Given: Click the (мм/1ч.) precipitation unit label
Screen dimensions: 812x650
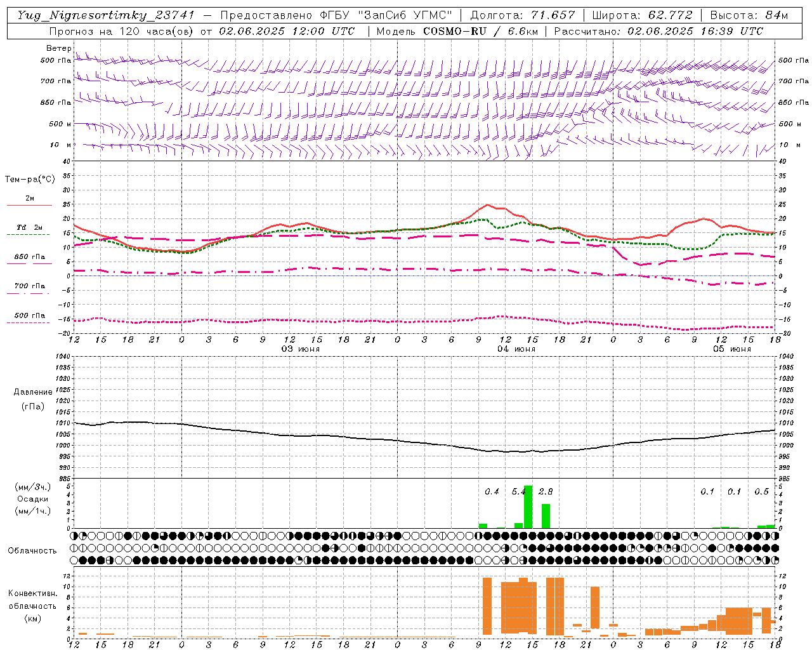Looking at the screenshot, I should (32, 511).
